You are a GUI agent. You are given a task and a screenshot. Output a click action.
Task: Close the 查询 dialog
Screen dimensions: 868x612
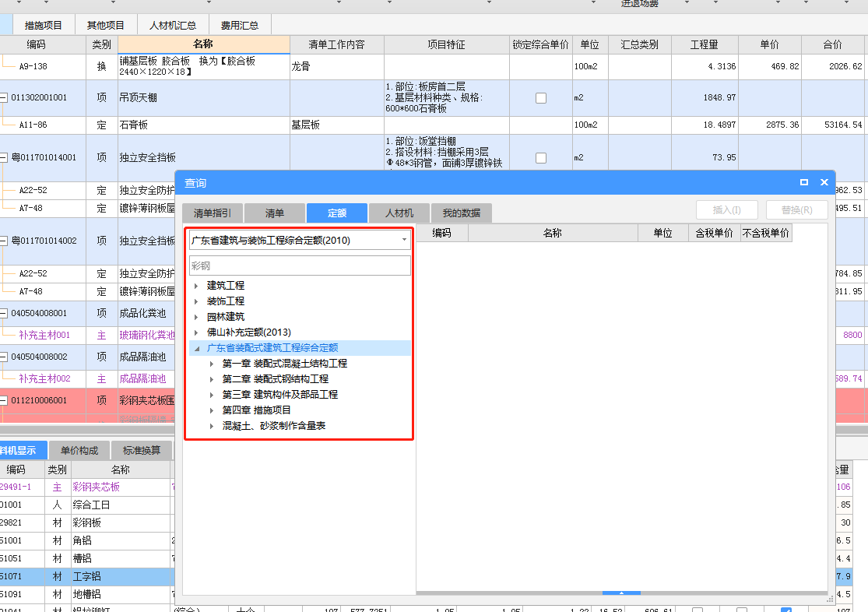pyautogui.click(x=824, y=182)
